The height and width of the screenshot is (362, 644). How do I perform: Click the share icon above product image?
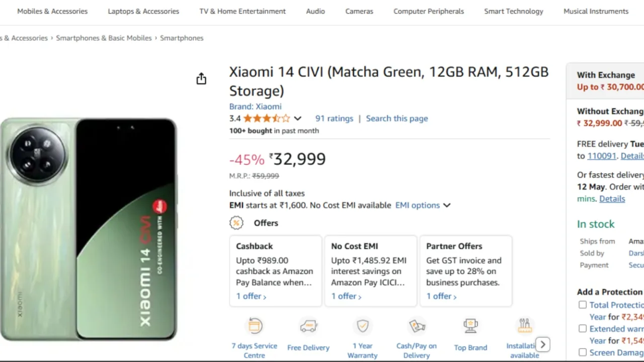click(201, 78)
